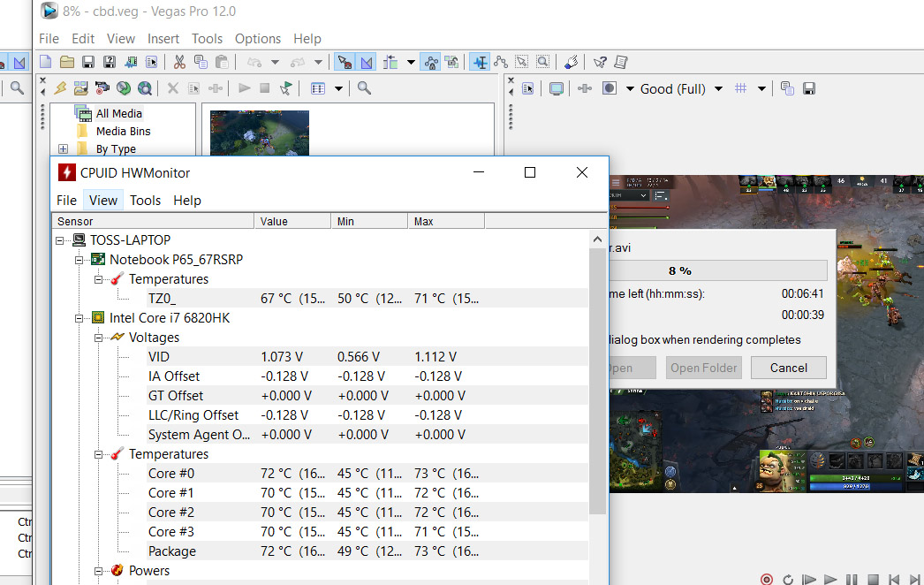Click the Max column header in HWMonitor
Viewport: 924px width, 585px height.
pyautogui.click(x=446, y=221)
